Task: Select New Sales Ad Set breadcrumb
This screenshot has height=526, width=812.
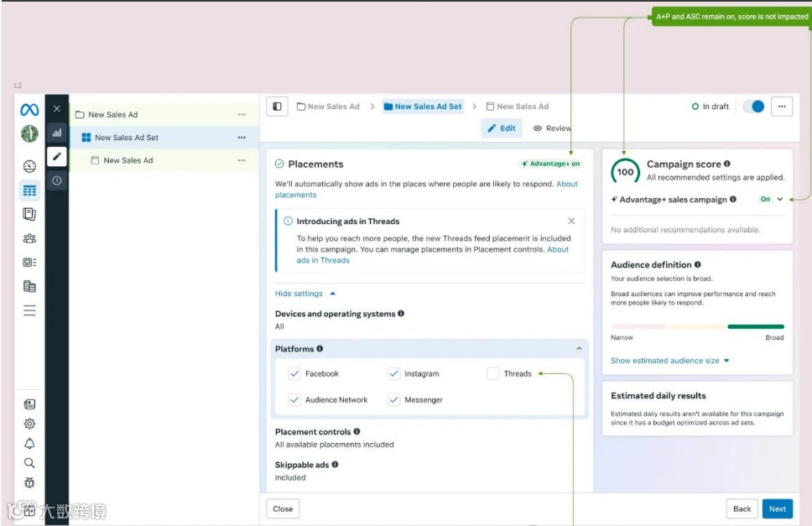Action: [x=423, y=107]
